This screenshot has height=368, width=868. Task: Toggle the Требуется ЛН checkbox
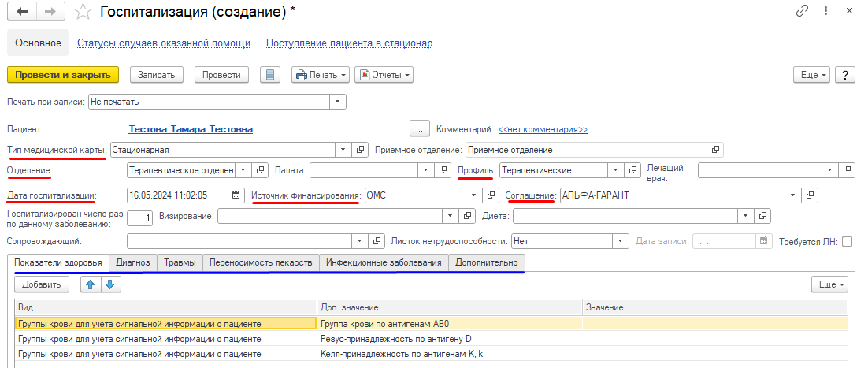point(847,242)
